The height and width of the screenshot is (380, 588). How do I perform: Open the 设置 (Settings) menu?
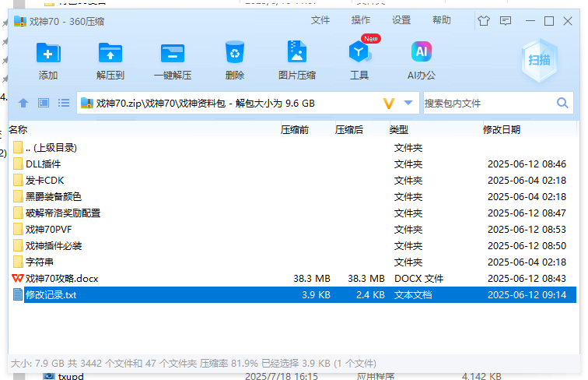(401, 20)
